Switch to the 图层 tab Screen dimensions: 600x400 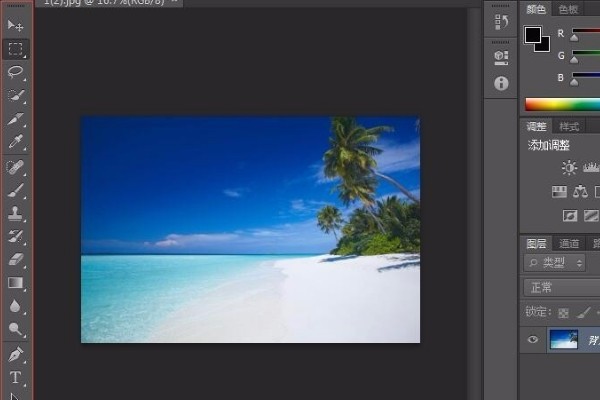[x=536, y=243]
